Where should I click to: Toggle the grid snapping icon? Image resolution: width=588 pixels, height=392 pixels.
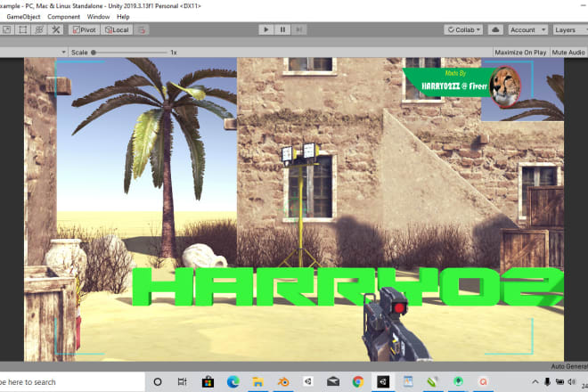[142, 29]
